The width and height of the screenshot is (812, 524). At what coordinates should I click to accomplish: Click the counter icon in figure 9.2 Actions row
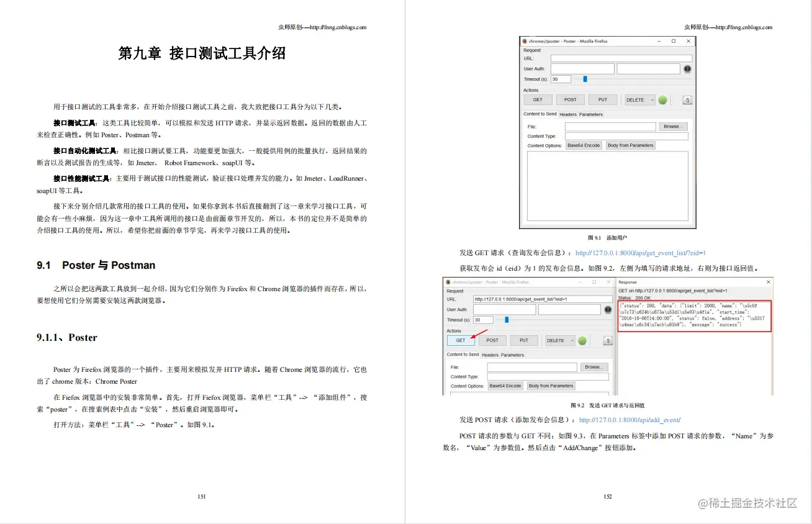coord(608,340)
